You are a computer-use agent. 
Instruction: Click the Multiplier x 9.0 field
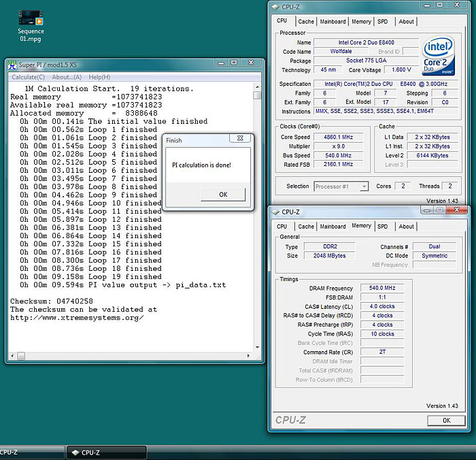click(x=338, y=146)
